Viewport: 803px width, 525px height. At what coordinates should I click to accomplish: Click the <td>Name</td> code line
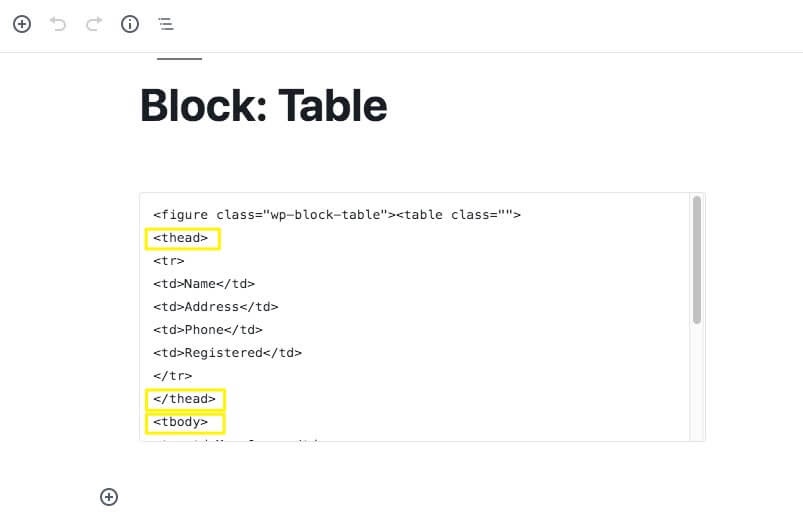[204, 284]
